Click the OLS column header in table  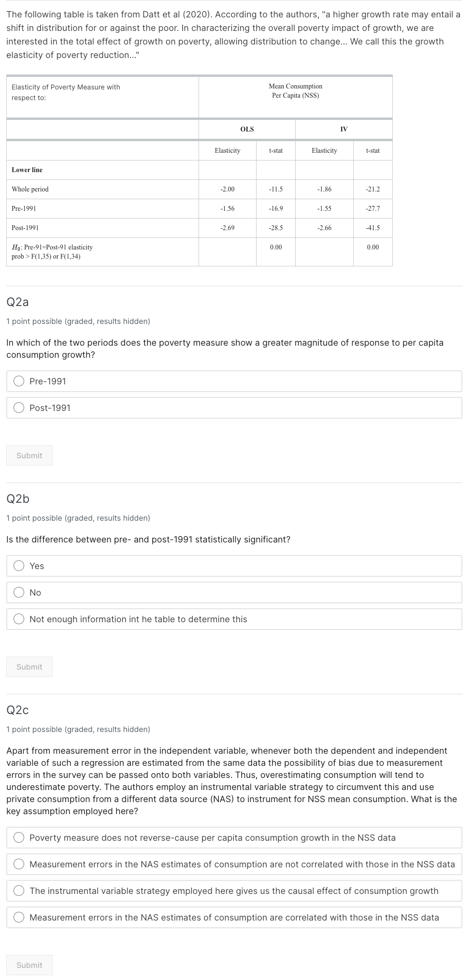coord(247,129)
